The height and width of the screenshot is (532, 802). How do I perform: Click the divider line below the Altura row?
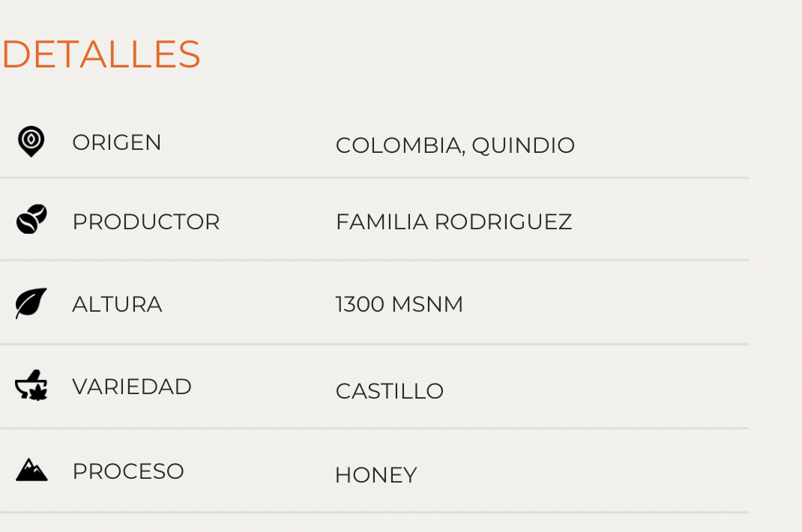point(375,344)
